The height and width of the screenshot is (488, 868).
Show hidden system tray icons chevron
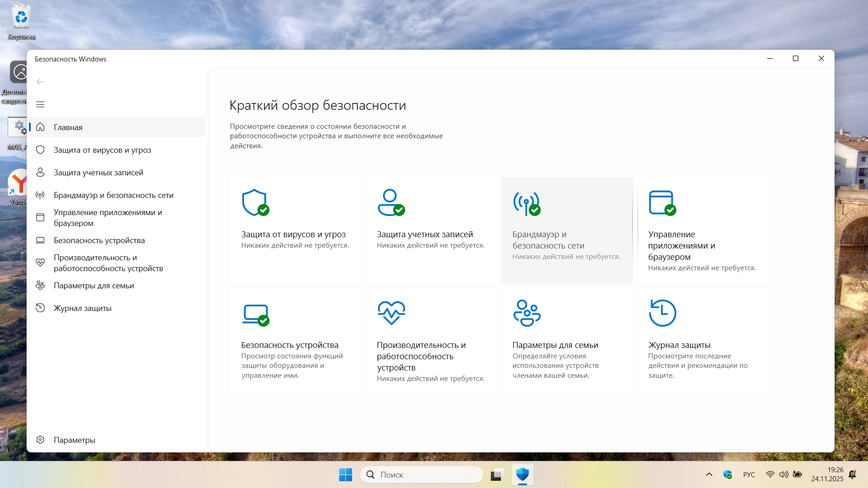[x=709, y=474]
